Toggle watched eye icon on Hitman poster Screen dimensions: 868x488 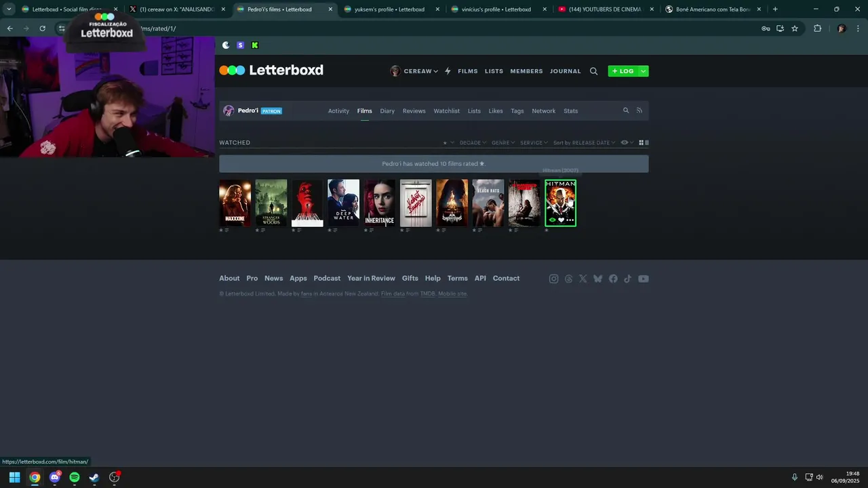(552, 220)
